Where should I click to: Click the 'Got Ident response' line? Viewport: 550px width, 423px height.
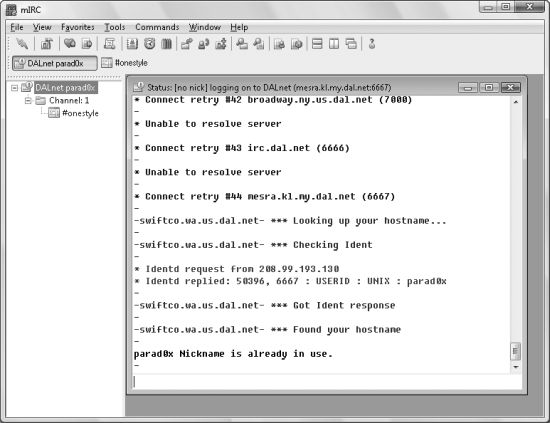[265, 306]
